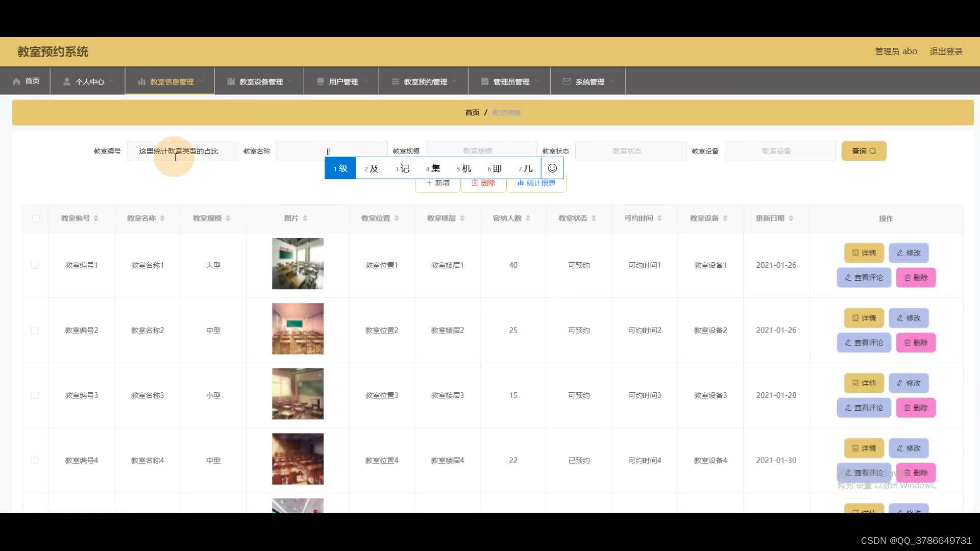This screenshot has width=980, height=551.
Task: Click 查看评论 for 教室编号1 row
Action: pyautogui.click(x=864, y=278)
